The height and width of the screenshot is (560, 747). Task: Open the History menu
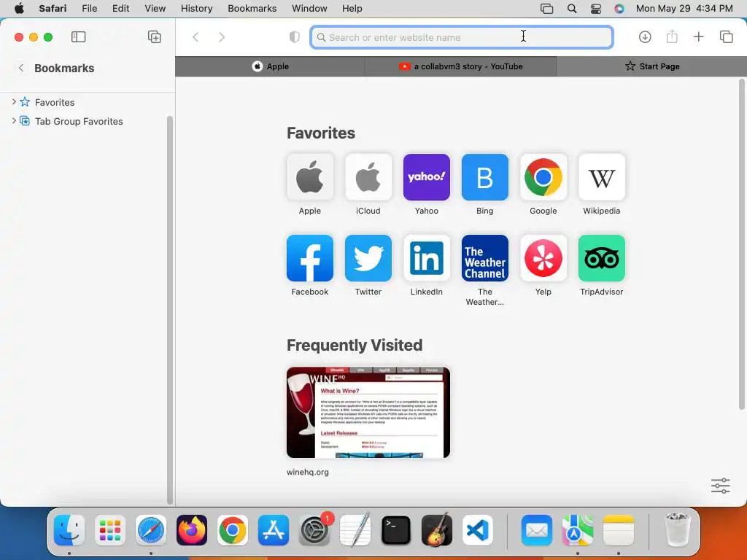[x=196, y=9]
